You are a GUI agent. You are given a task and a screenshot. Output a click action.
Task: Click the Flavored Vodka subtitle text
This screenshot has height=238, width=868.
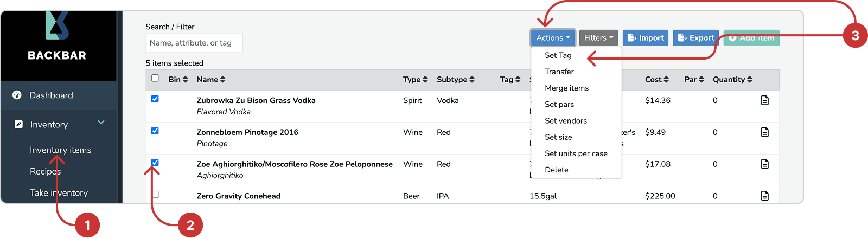(224, 112)
